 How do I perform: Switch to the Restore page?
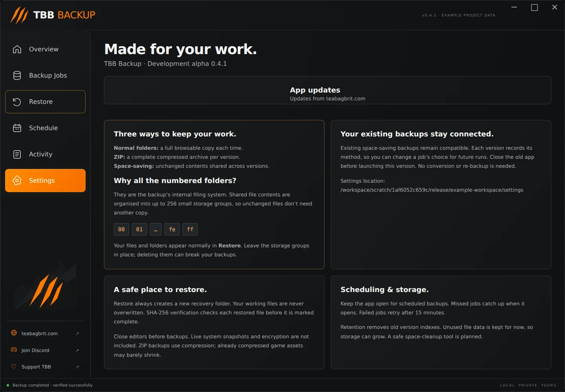pos(45,102)
